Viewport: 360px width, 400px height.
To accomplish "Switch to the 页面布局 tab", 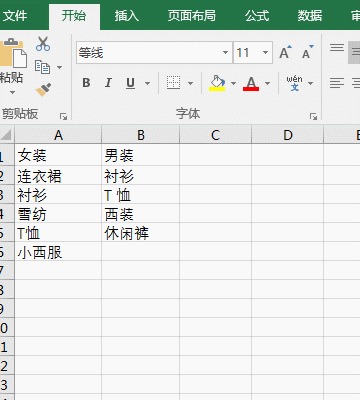I will 192,16.
